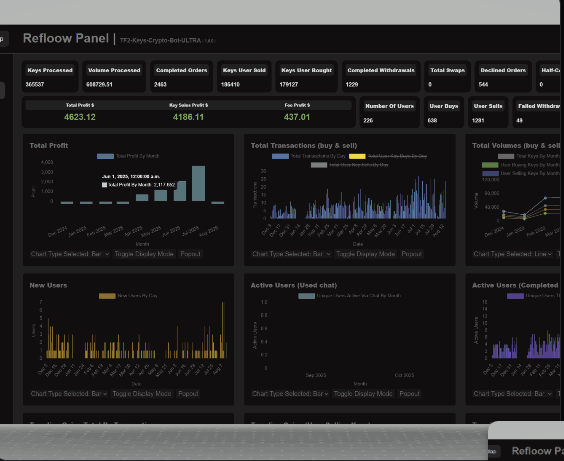
Task: Open Chart Type dropdown in Total Profit card
Action: (70, 254)
